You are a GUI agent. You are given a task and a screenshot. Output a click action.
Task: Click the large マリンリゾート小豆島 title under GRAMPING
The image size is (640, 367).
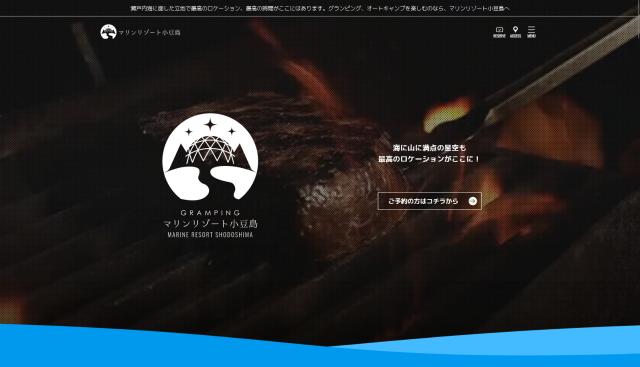click(x=210, y=224)
